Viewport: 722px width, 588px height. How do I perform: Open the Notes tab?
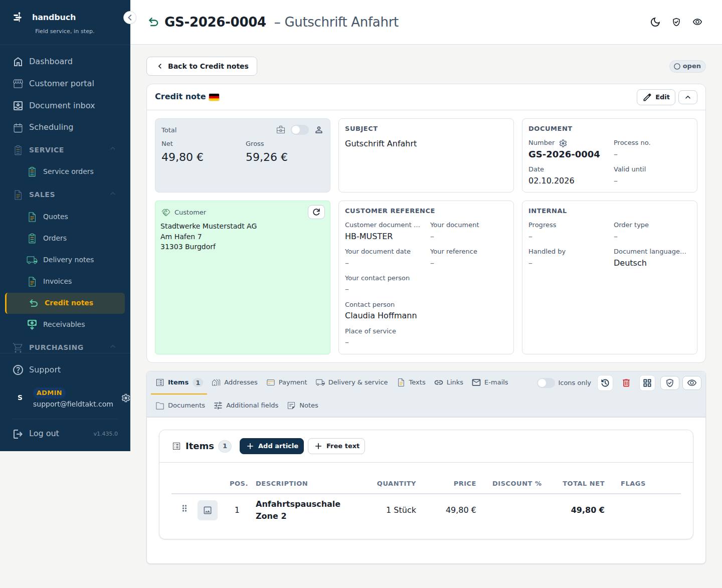(x=303, y=406)
